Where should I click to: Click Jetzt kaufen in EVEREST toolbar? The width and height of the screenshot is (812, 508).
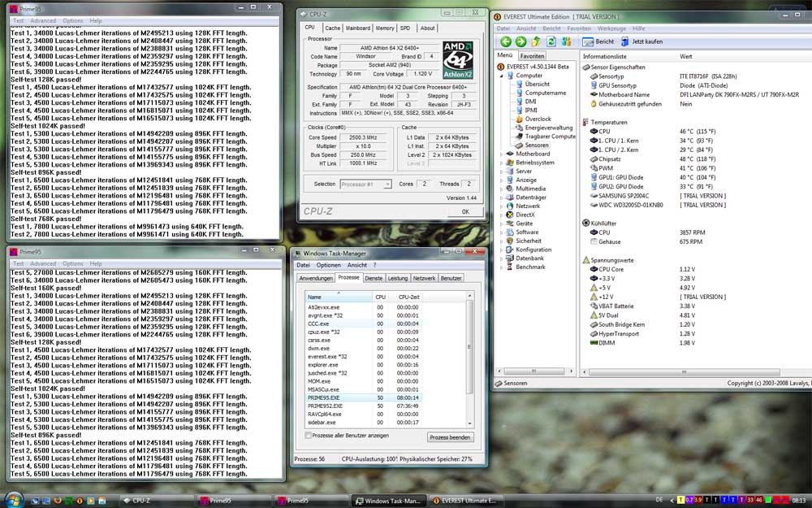coord(641,42)
